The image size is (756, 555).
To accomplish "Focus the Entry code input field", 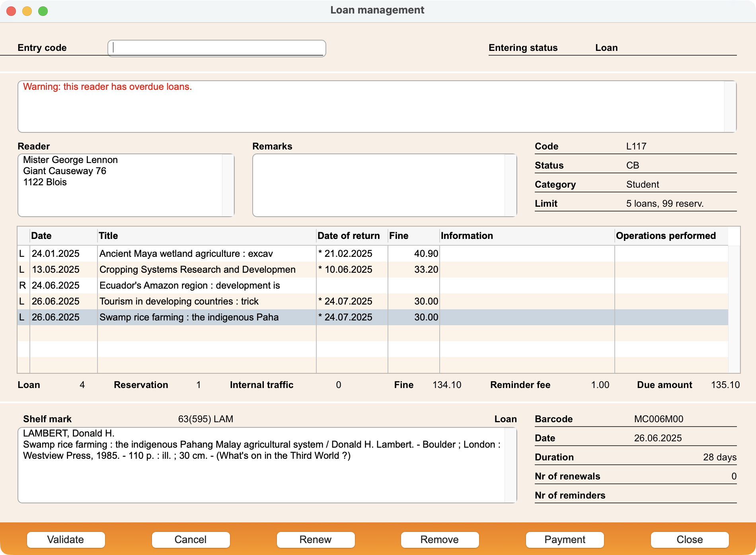I will coord(217,48).
